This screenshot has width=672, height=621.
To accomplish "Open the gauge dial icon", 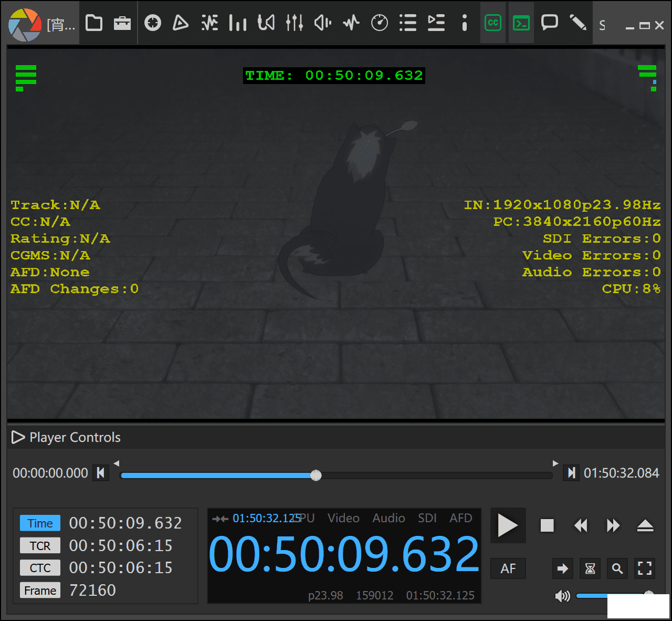I will (380, 23).
